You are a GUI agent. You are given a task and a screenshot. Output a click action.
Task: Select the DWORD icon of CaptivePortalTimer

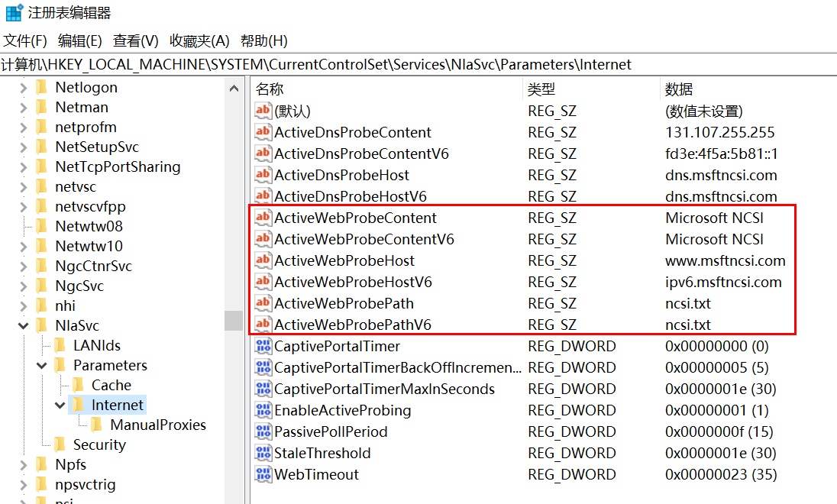(x=263, y=346)
